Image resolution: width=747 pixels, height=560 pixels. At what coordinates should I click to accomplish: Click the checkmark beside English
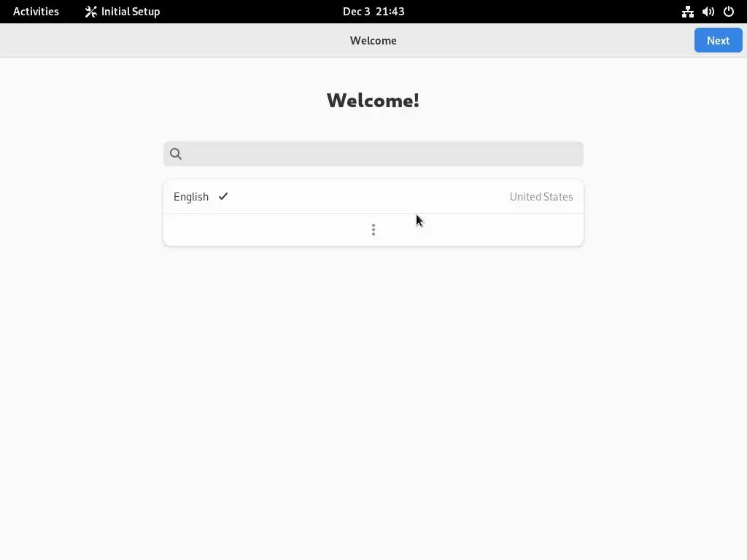coord(223,196)
